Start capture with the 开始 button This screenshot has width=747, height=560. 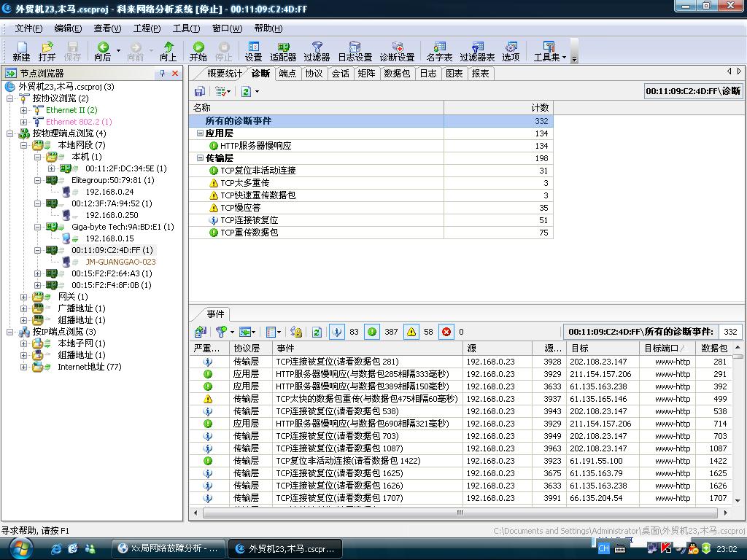coord(198,51)
